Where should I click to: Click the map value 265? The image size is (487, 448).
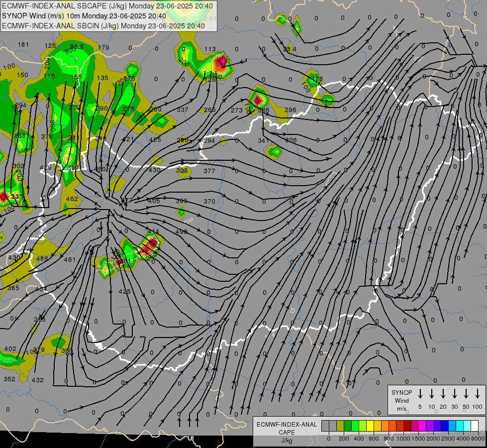click(x=210, y=110)
